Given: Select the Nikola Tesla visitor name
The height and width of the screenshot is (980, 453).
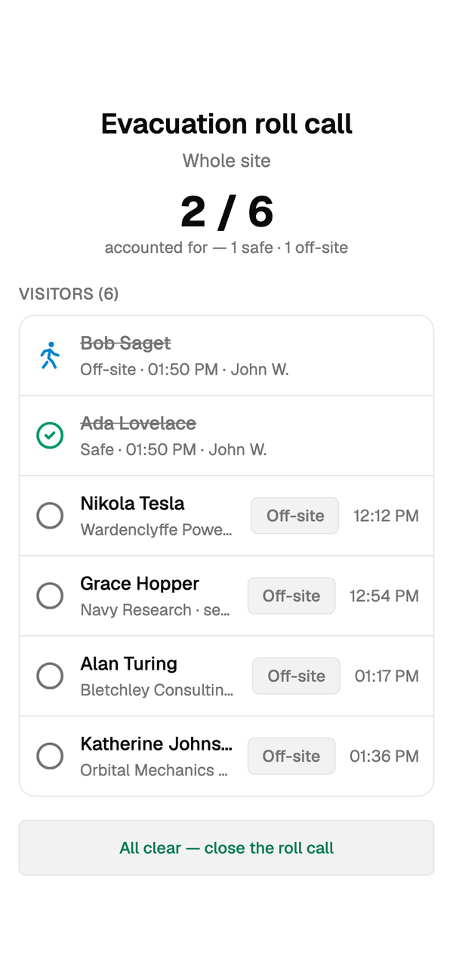Looking at the screenshot, I should coord(133,504).
